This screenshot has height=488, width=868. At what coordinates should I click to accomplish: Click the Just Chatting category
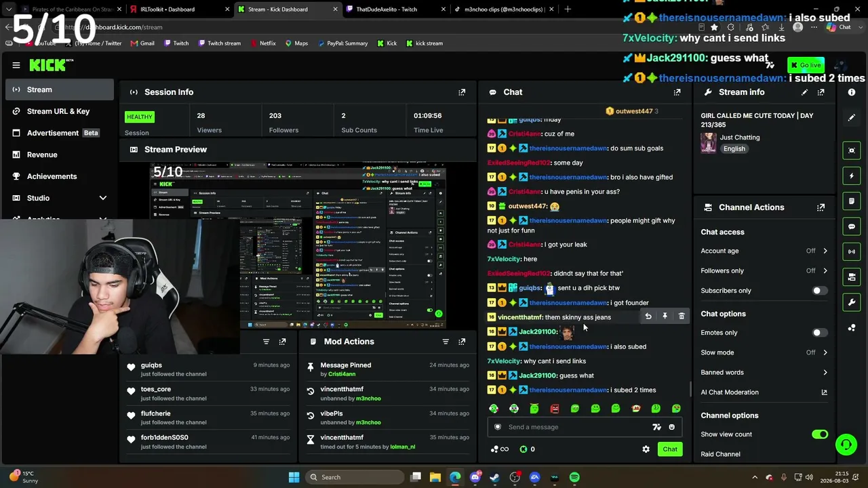click(740, 138)
